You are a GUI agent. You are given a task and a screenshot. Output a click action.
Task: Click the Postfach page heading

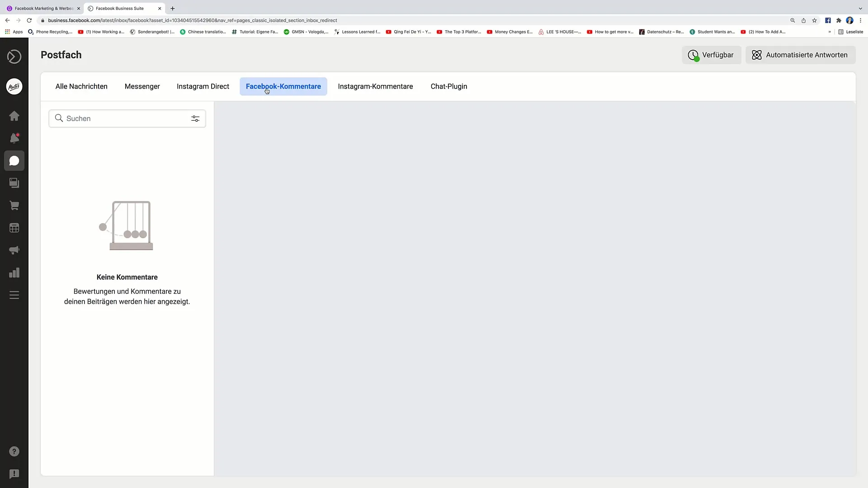[x=61, y=55]
